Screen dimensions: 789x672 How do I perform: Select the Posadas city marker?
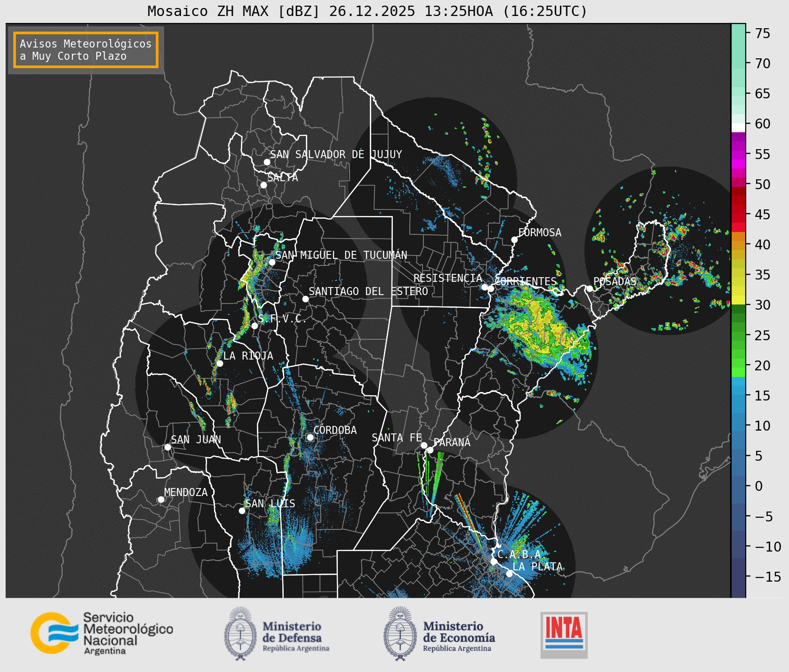590,288
